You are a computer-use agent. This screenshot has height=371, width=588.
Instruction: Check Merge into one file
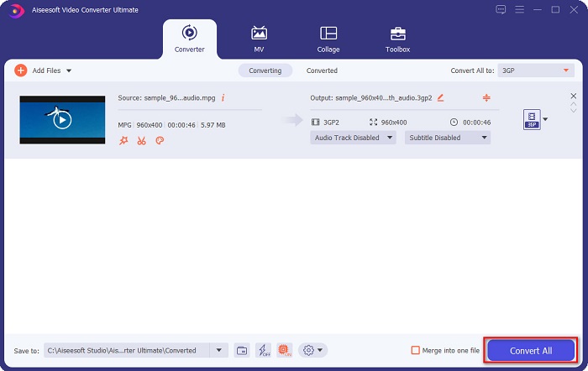coord(416,350)
